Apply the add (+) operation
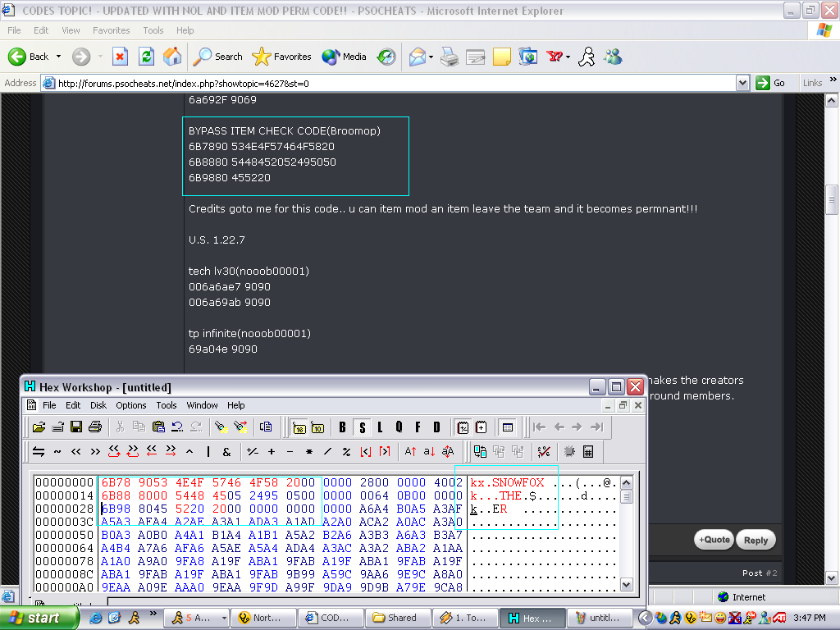 tap(272, 452)
